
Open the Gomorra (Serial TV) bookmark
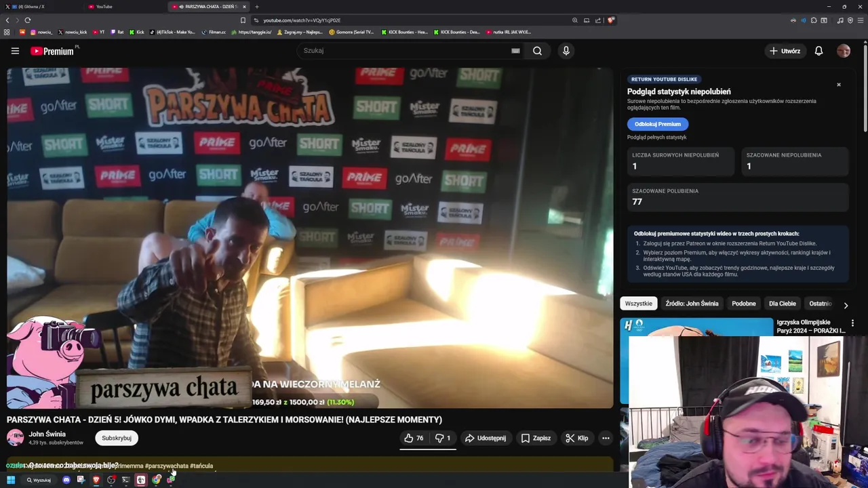pos(351,32)
